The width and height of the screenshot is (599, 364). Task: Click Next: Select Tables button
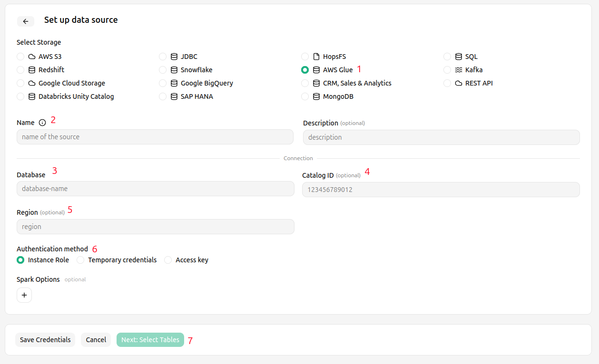(150, 340)
